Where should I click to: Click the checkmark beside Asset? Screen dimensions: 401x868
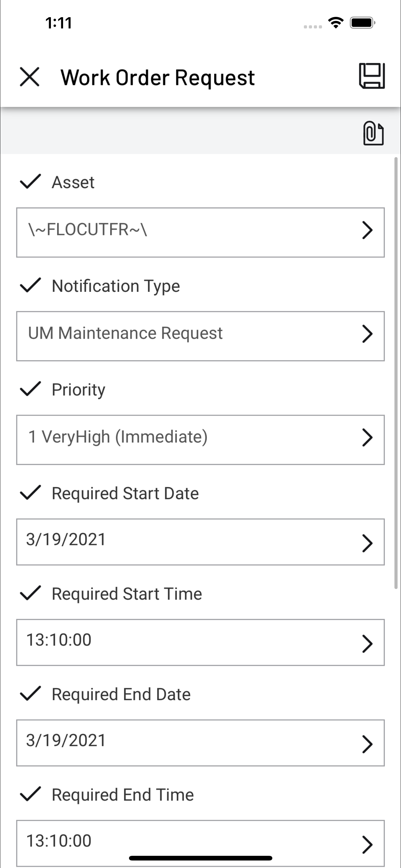tap(30, 182)
